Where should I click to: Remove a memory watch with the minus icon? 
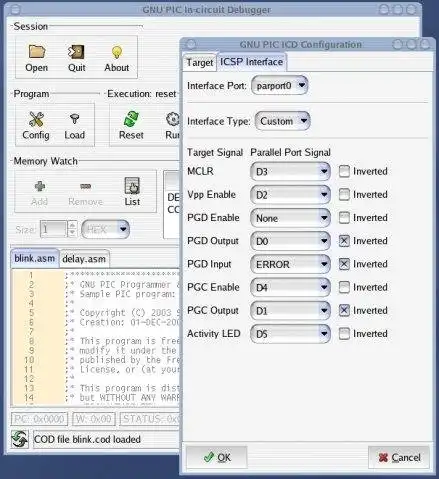point(86,186)
